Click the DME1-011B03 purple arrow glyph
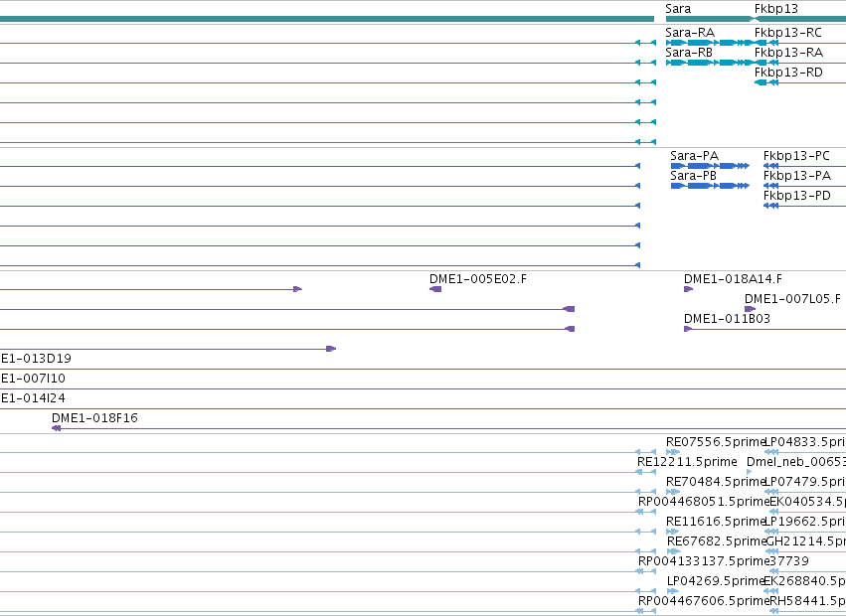Viewport: 846px width, 616px height. [688, 329]
